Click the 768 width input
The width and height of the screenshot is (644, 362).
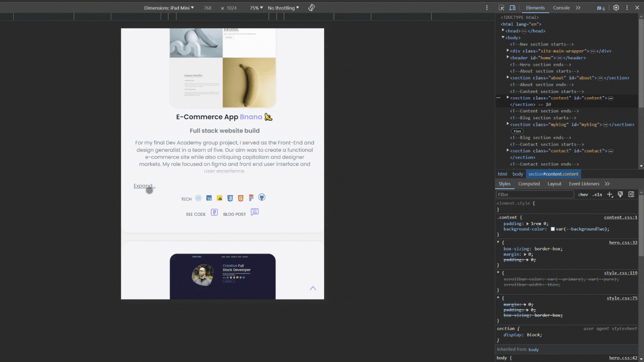click(208, 8)
